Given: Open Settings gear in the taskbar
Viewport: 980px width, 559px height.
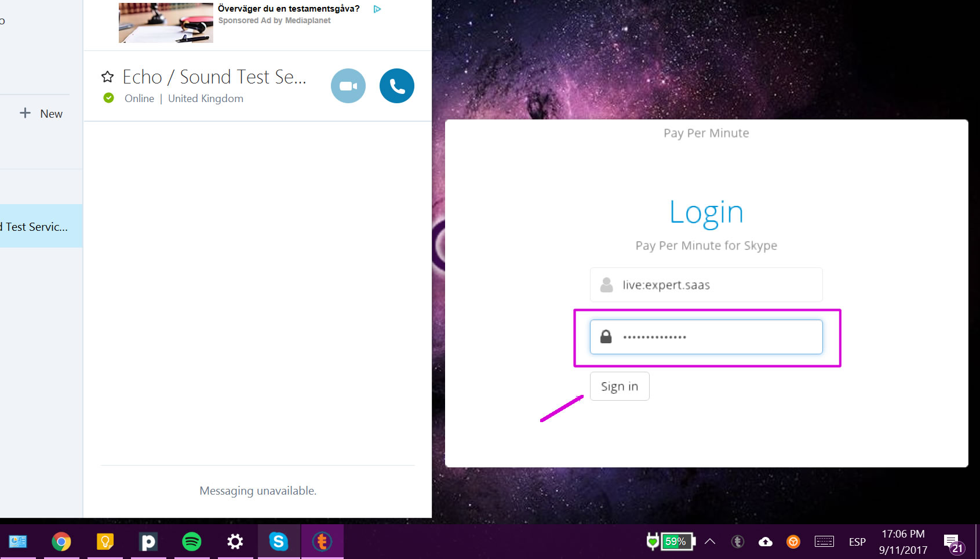Looking at the screenshot, I should coord(235,542).
